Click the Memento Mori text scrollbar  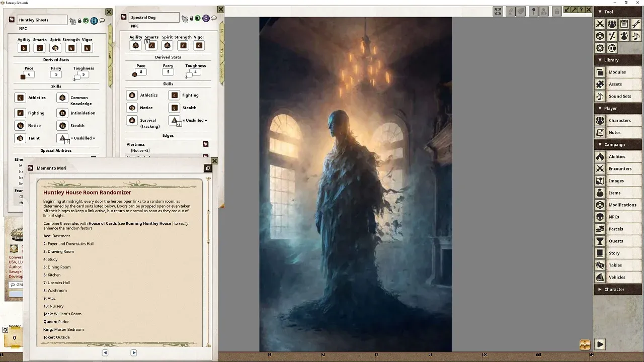click(x=208, y=261)
